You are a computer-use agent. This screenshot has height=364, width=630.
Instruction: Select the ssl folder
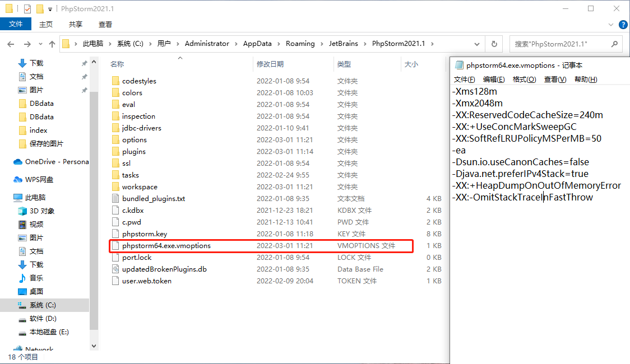126,164
